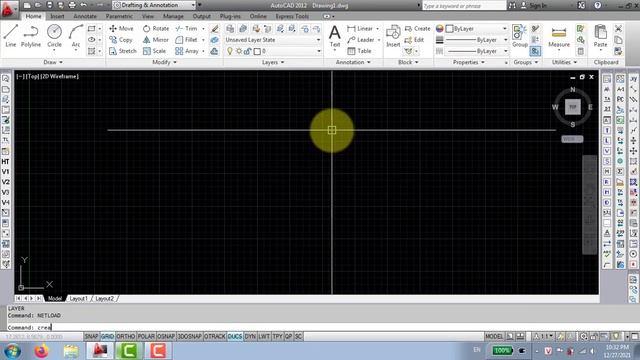Toggle OSNAP object snap
Screen dimensions: 640x360
point(166,336)
